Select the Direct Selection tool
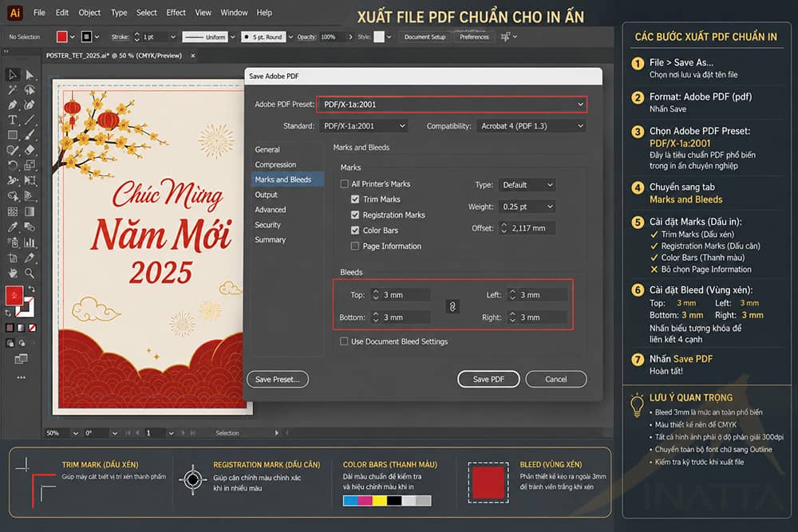798x532 pixels. click(30, 75)
